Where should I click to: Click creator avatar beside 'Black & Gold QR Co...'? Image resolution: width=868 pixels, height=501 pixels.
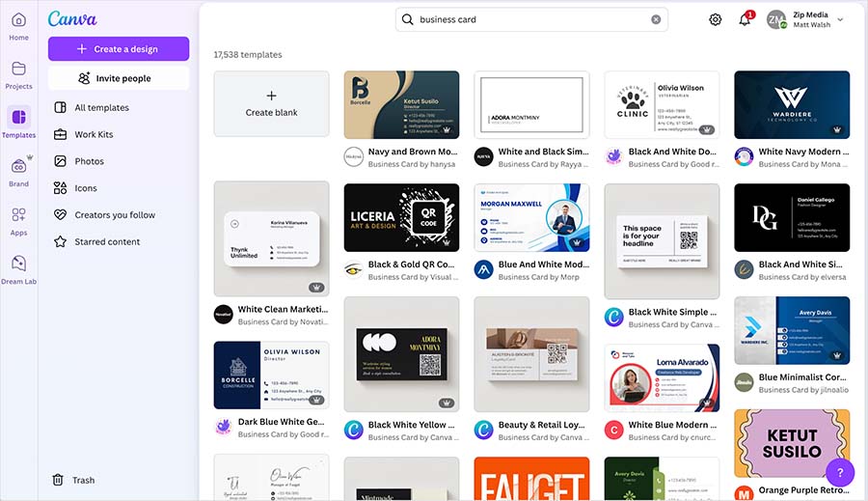point(353,270)
